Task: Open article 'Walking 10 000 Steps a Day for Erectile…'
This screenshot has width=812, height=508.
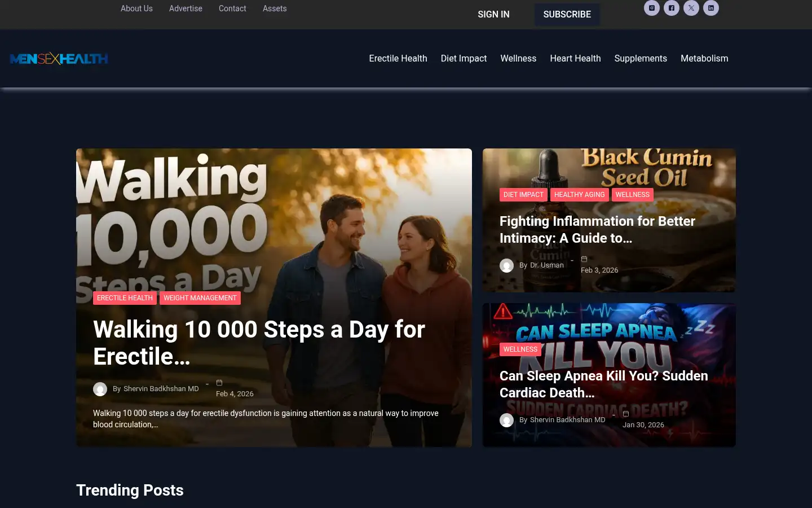Action: pos(259,343)
